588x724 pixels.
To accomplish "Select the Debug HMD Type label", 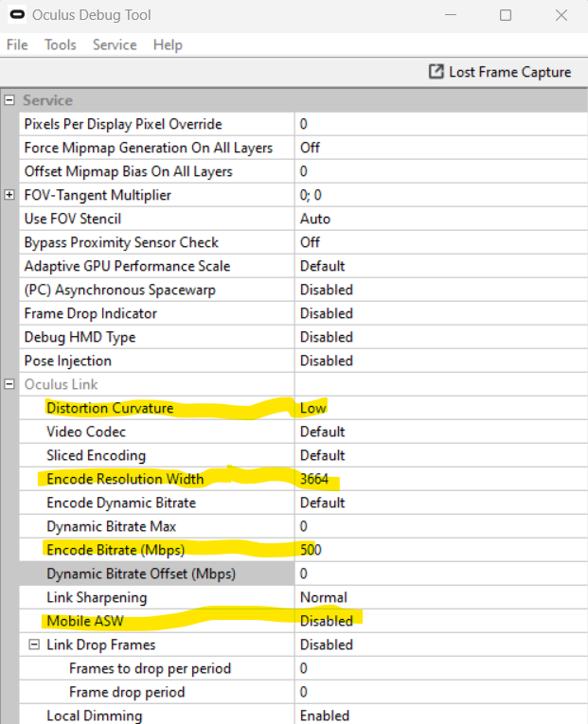I will pyautogui.click(x=80, y=338).
